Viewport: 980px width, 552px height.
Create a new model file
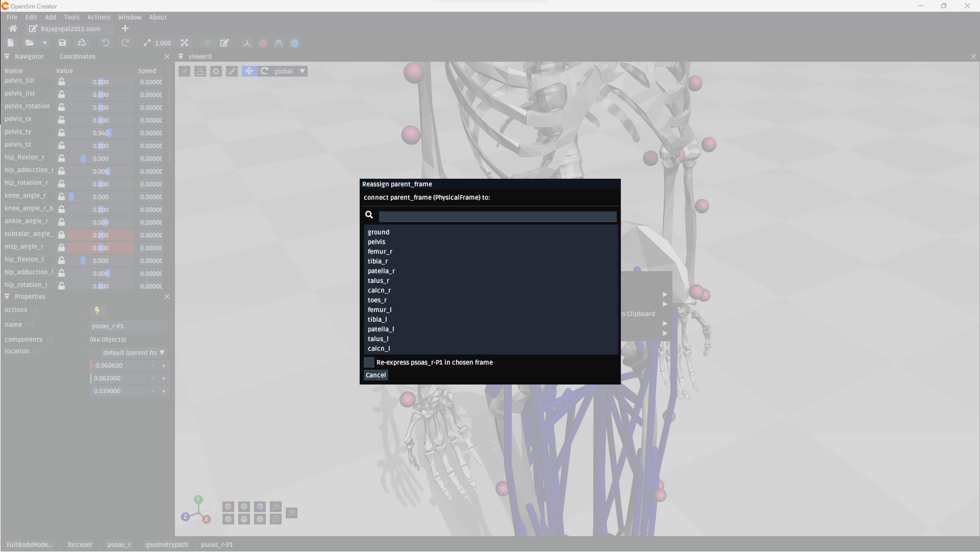point(10,43)
